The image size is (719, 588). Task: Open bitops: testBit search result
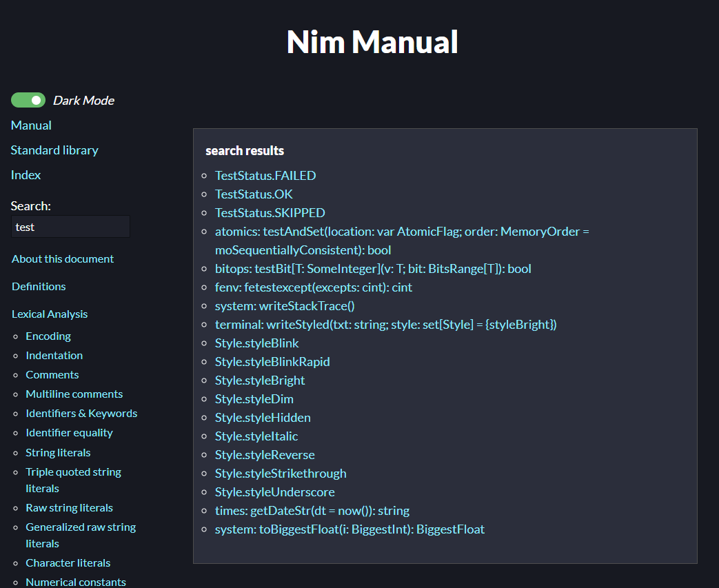373,269
